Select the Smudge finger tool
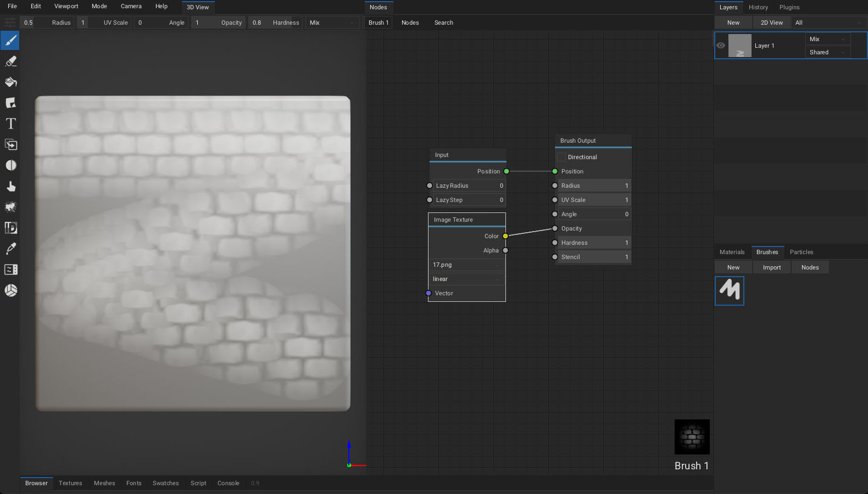The width and height of the screenshot is (868, 494). point(10,187)
